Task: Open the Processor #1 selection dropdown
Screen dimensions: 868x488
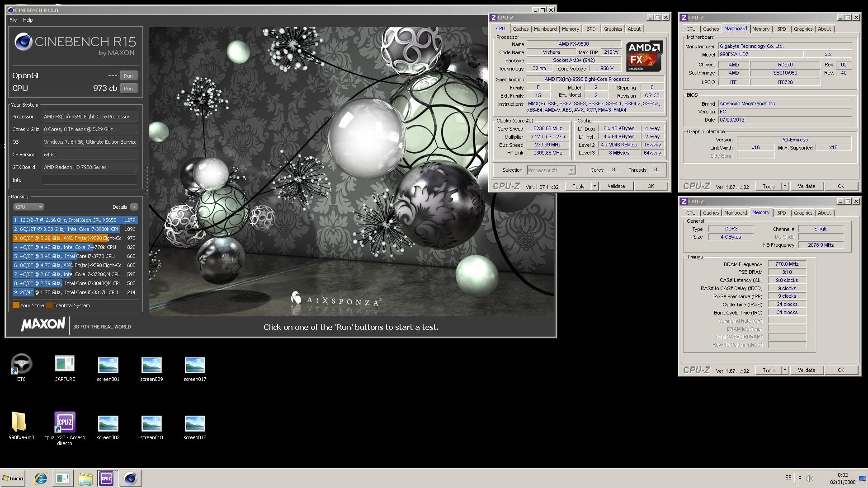Action: (571, 170)
